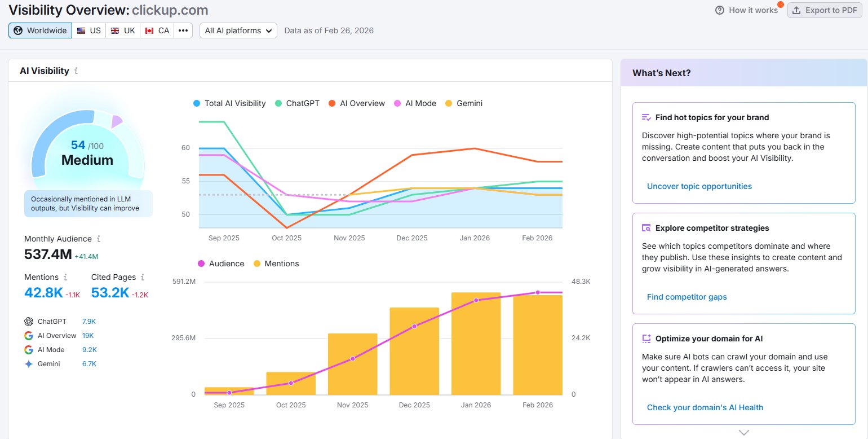
Task: Click the globe icon in Worldwide tab
Action: click(18, 30)
